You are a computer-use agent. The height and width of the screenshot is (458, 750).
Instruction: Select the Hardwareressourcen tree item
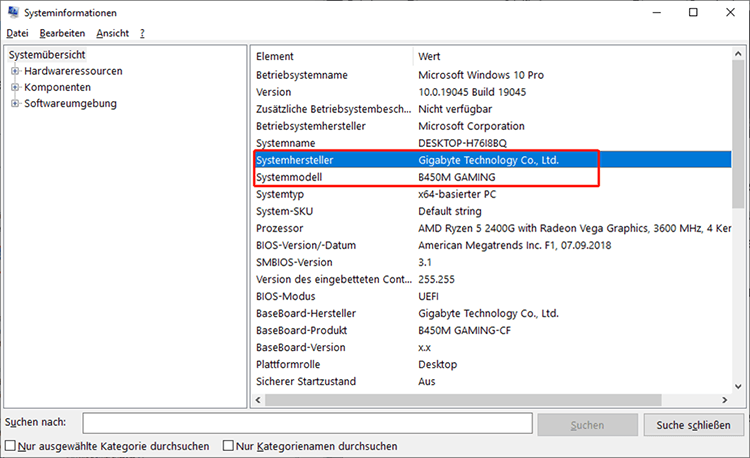pyautogui.click(x=73, y=71)
